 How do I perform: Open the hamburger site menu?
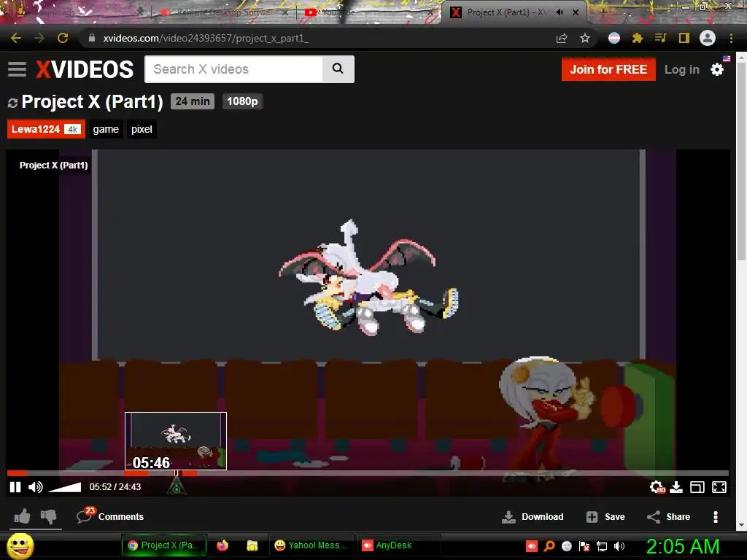(18, 69)
